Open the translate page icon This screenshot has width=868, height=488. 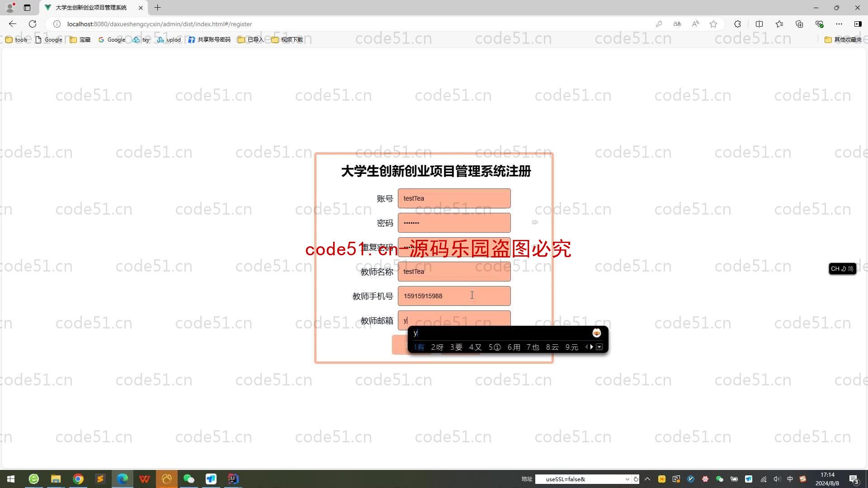coord(677,24)
